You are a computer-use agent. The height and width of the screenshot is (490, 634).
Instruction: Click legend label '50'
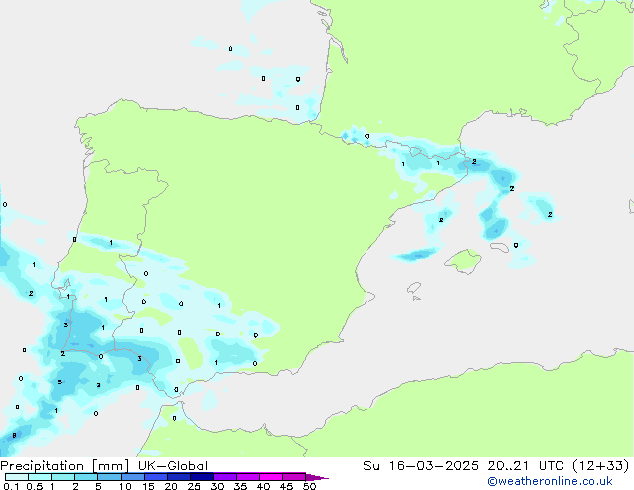point(309,486)
